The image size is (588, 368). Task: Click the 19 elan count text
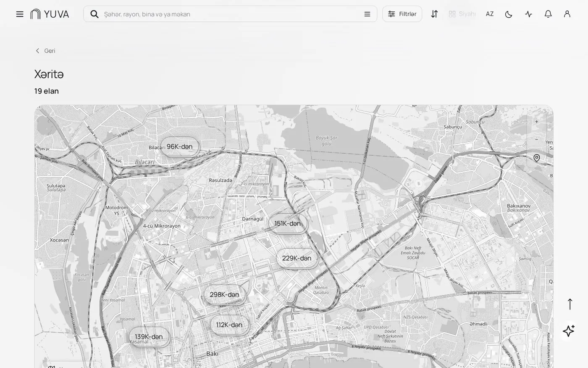coord(47,91)
